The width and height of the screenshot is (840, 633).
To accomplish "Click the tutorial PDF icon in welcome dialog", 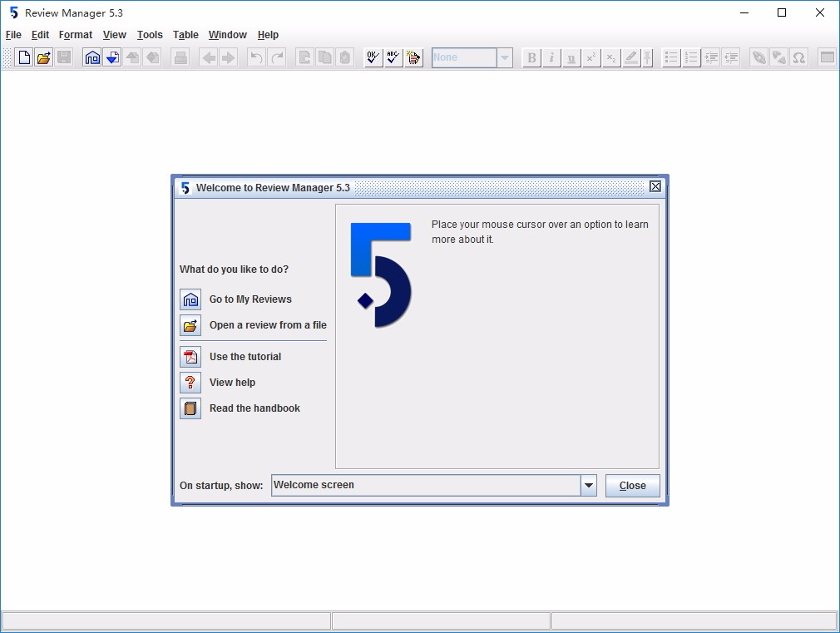I will (x=190, y=356).
